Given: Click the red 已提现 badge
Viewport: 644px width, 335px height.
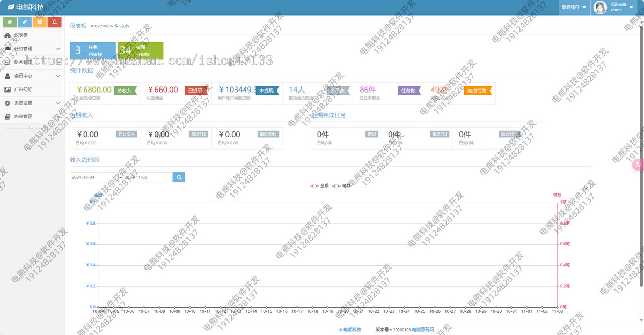Looking at the screenshot, I should click(x=196, y=91).
